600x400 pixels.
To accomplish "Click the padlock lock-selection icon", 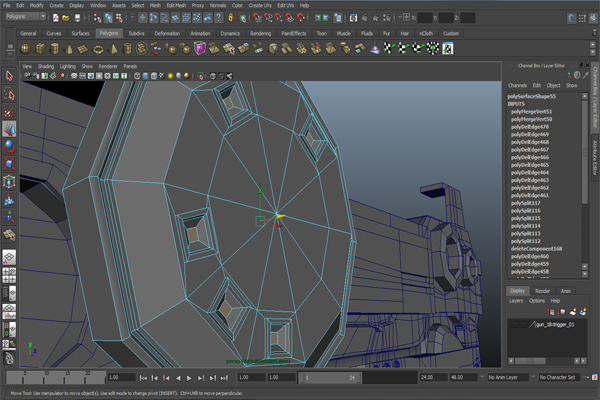I will coord(231,18).
